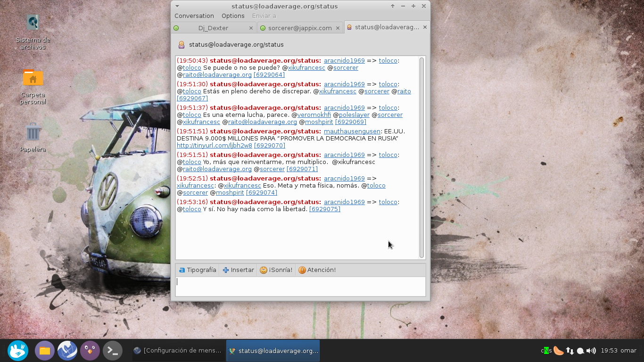
Task: Switch to the sorcerer@jappix.com tab
Action: [300, 28]
